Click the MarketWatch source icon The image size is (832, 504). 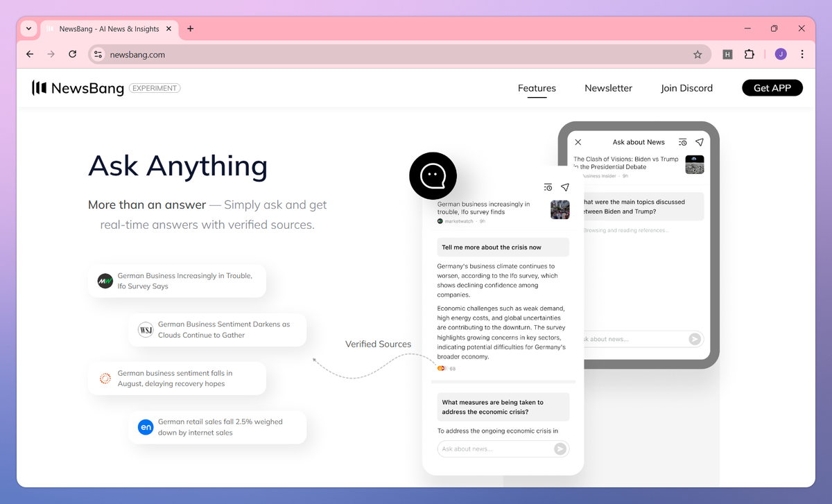tap(440, 221)
